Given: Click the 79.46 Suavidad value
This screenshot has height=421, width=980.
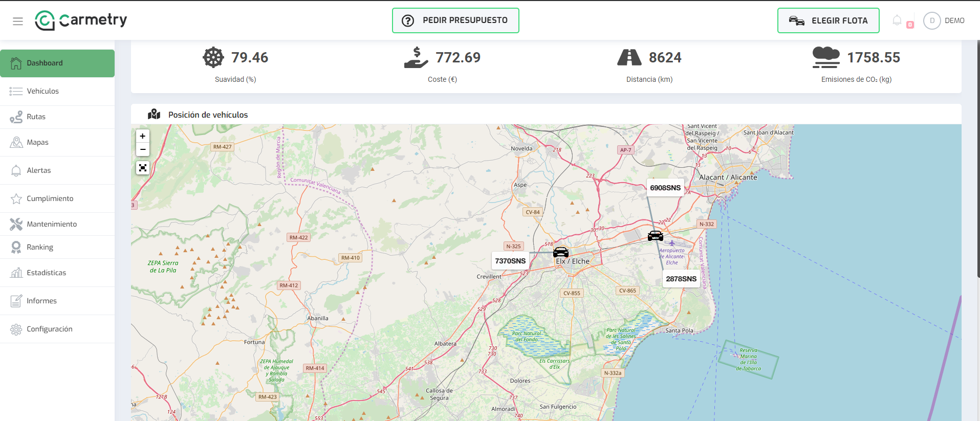Looking at the screenshot, I should (250, 57).
